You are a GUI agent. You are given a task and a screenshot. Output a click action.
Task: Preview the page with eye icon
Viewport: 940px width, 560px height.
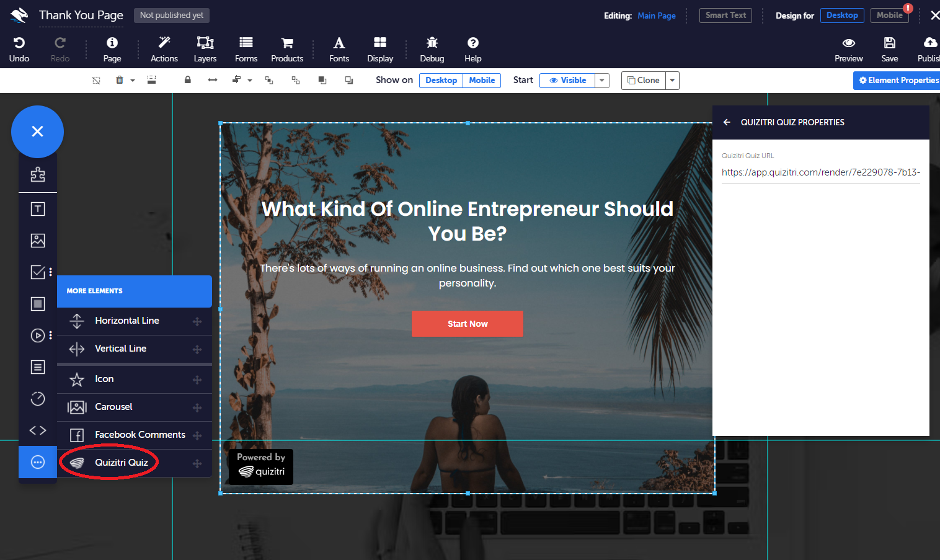tap(849, 49)
